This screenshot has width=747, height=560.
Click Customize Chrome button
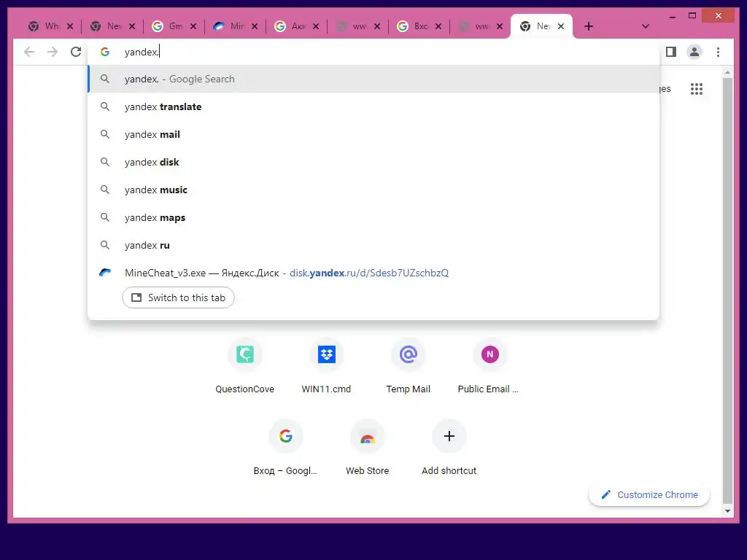[649, 495]
